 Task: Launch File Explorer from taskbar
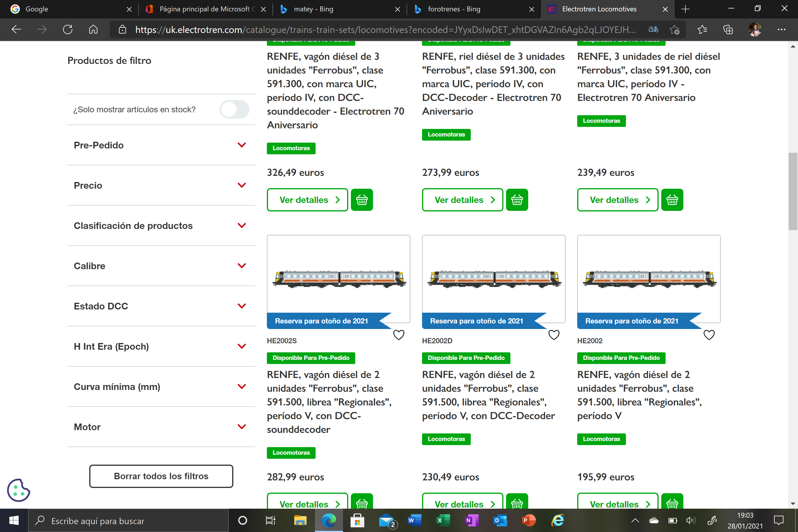tap(300, 520)
